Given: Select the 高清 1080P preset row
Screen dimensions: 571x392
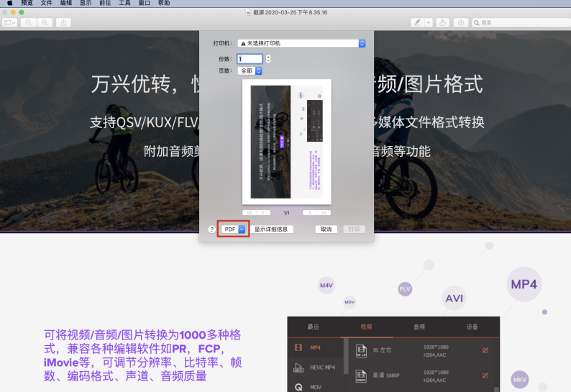Looking at the screenshot, I should point(421,375).
